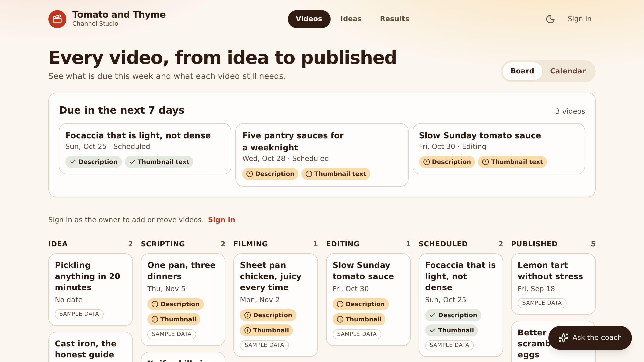
Task: Click Thumbnail warning chip in the Editing column card
Action: click(359, 319)
